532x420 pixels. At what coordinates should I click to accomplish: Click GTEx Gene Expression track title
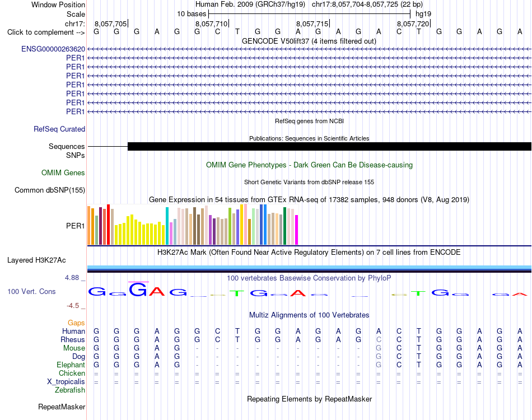click(309, 200)
